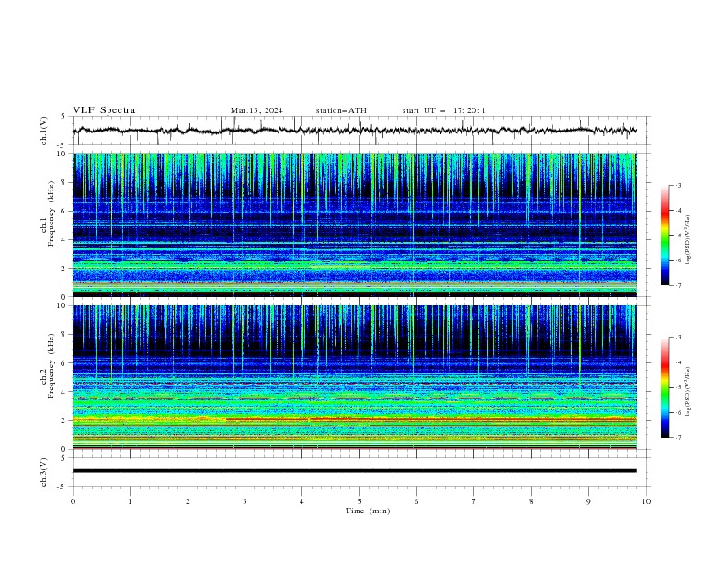This screenshot has height=563, width=728.
Task: Click the '-5' tick on ch.3(V) axis
Action: [63, 487]
